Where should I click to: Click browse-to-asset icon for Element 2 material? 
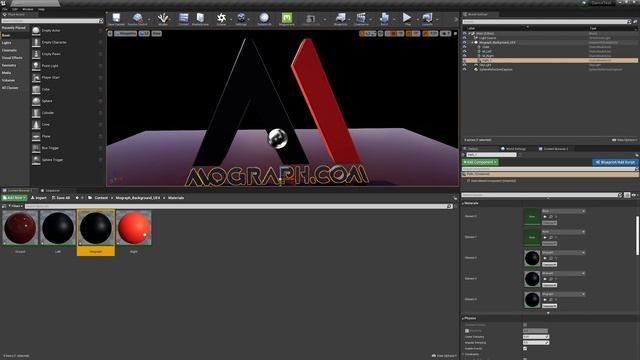click(x=551, y=258)
